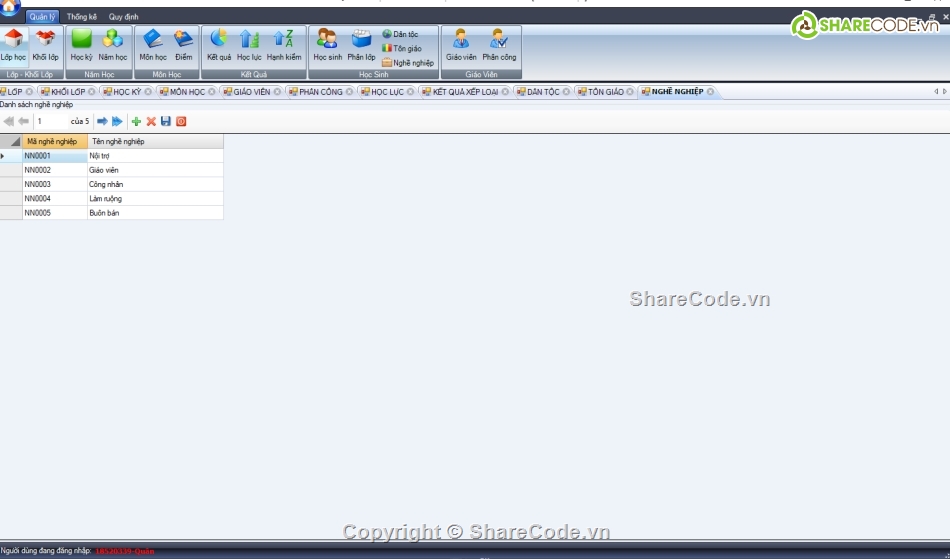The image size is (950, 559).
Task: Open the Điểm scores icon
Action: click(x=184, y=45)
